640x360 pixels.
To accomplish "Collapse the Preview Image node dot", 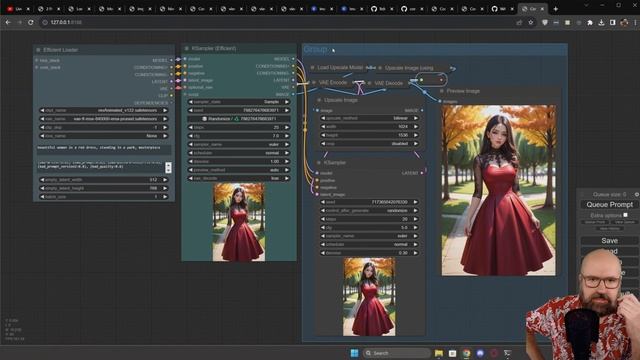I will 442,91.
